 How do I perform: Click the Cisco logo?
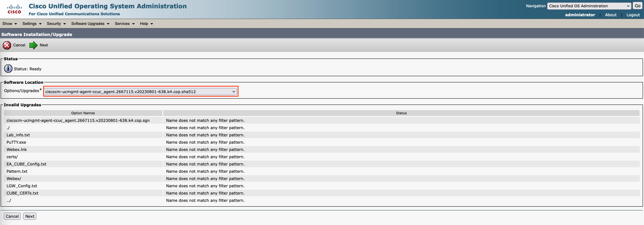[x=15, y=9]
